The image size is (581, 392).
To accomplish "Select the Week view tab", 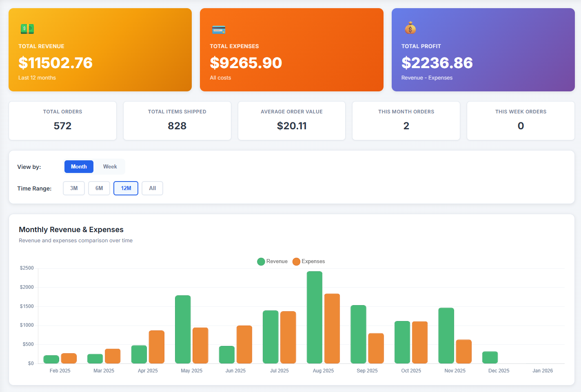I will pyautogui.click(x=109, y=166).
